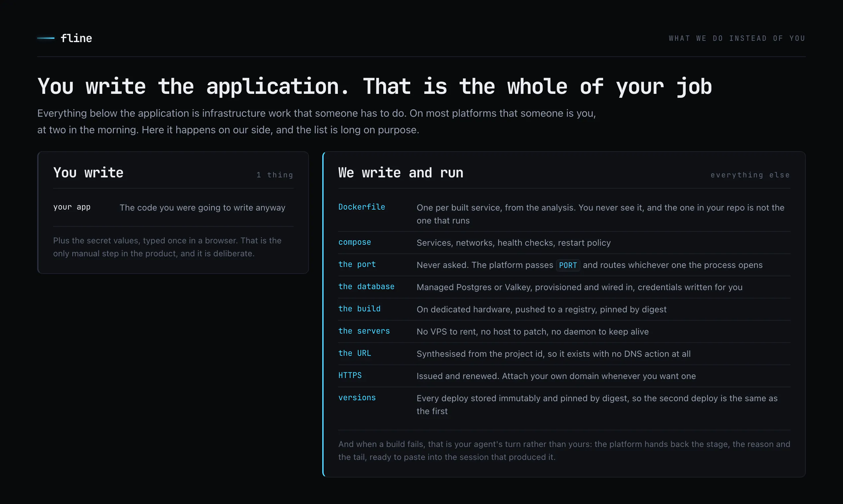Click 'the servers' row label
The height and width of the screenshot is (504, 843).
(x=364, y=331)
